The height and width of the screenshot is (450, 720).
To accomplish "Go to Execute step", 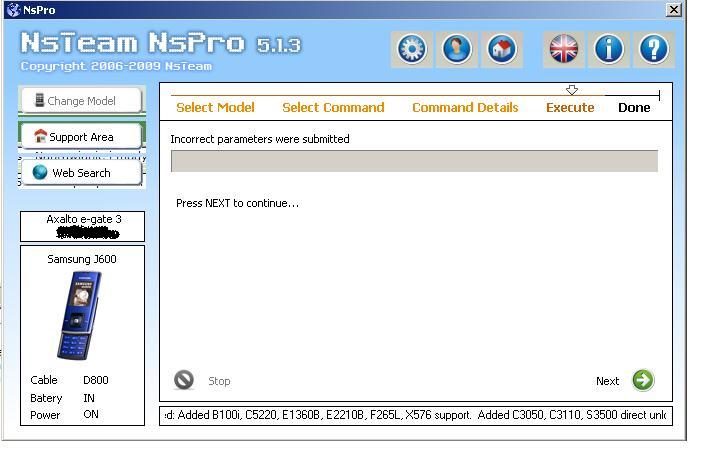I will (x=570, y=107).
